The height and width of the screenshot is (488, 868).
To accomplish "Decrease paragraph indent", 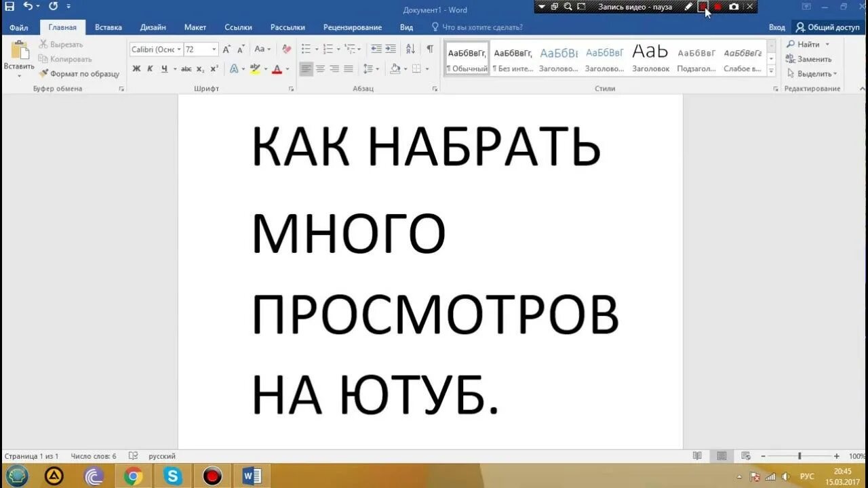I will (x=376, y=49).
